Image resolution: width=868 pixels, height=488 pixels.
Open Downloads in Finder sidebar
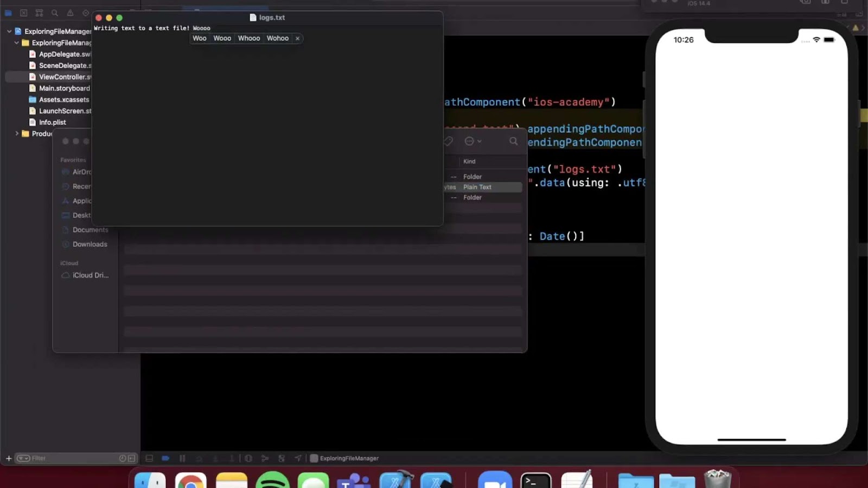tap(85, 245)
